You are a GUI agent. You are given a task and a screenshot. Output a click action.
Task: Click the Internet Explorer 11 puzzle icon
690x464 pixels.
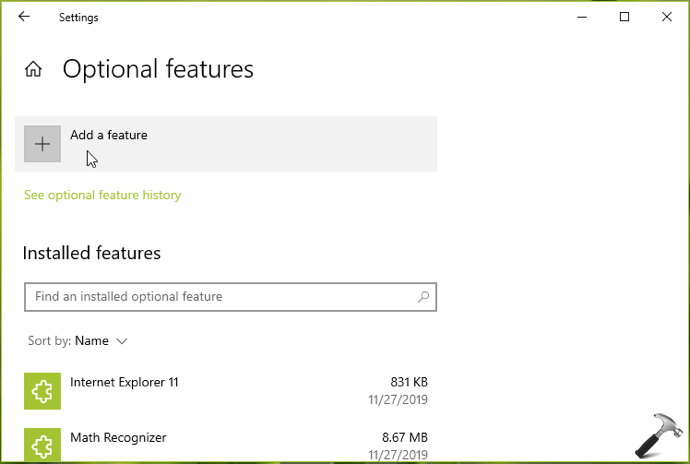pos(42,391)
